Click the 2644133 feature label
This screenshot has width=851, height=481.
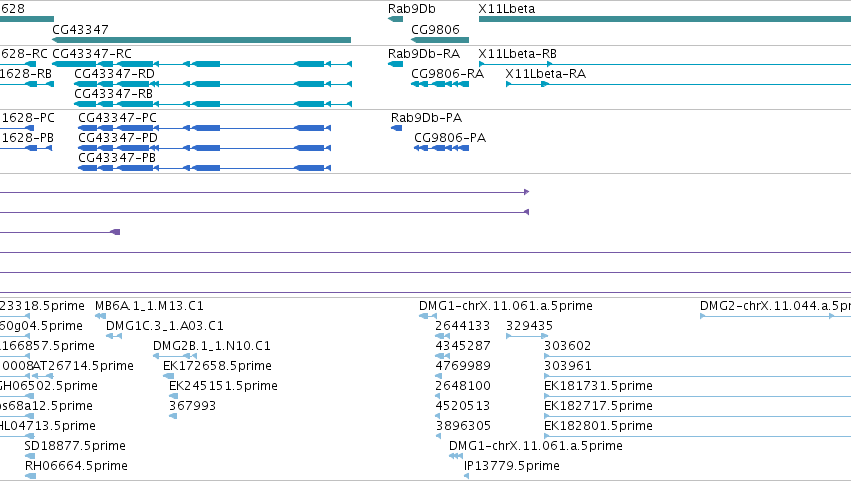[462, 326]
